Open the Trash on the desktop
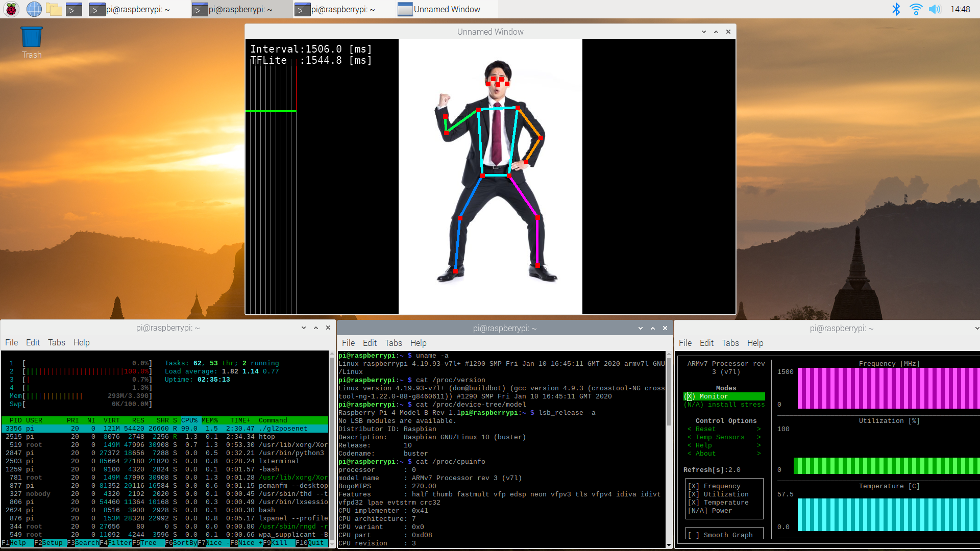 pos(31,36)
